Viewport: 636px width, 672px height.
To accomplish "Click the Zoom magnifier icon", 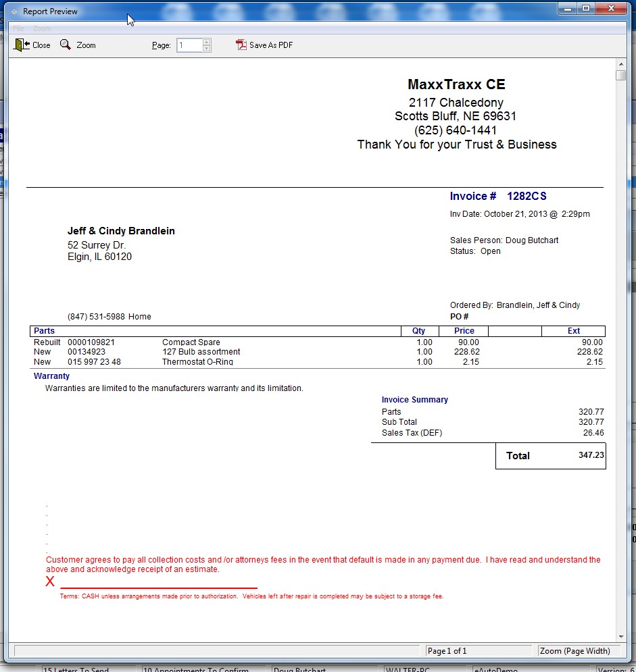I will coord(66,45).
